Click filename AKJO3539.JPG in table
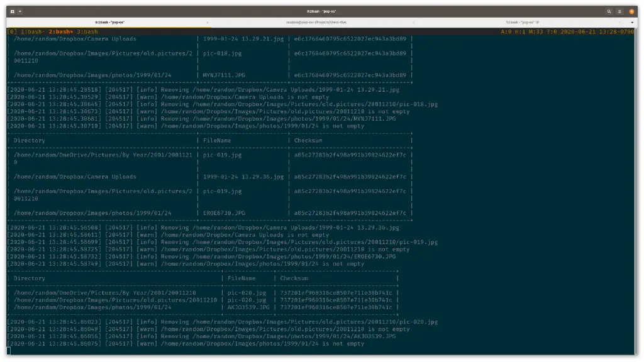 pyautogui.click(x=248, y=307)
